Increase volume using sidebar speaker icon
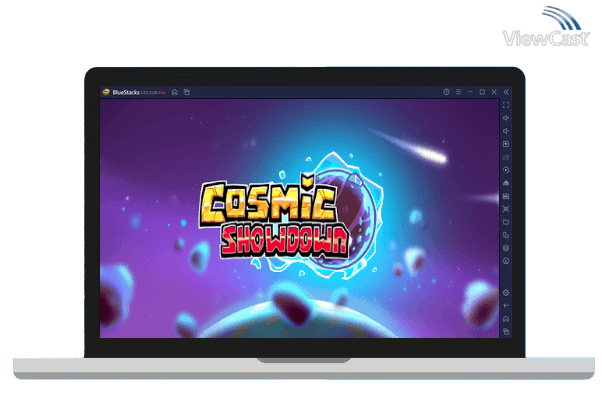Image resolution: width=602 pixels, height=414 pixels. coord(506,118)
